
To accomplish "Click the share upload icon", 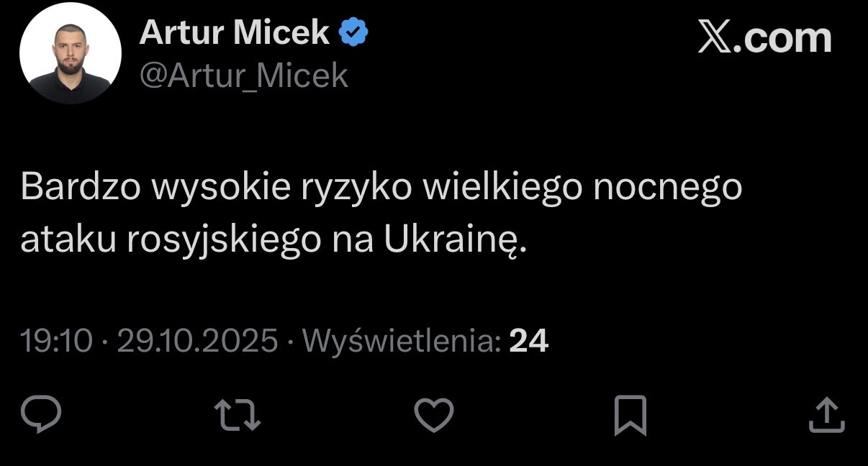I will pyautogui.click(x=826, y=415).
